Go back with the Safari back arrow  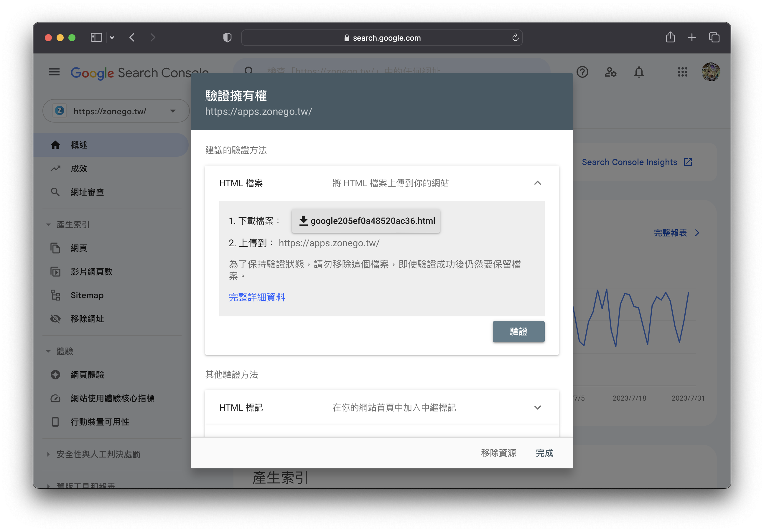coord(132,38)
